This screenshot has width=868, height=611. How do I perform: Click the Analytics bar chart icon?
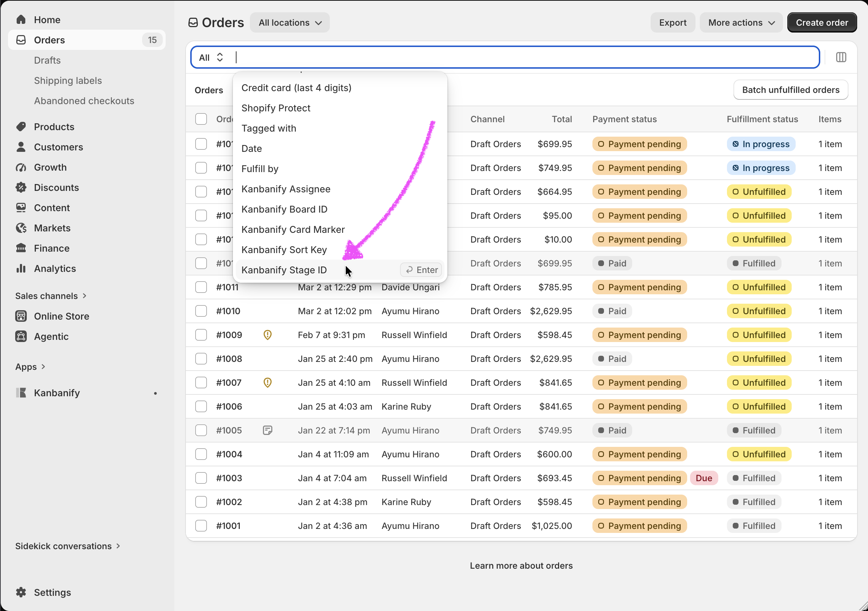pos(21,269)
